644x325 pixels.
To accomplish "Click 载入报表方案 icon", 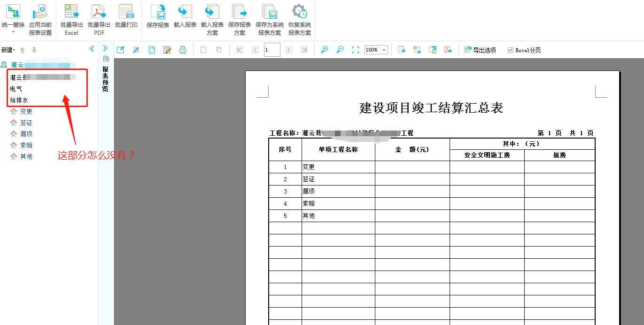I will click(x=212, y=19).
